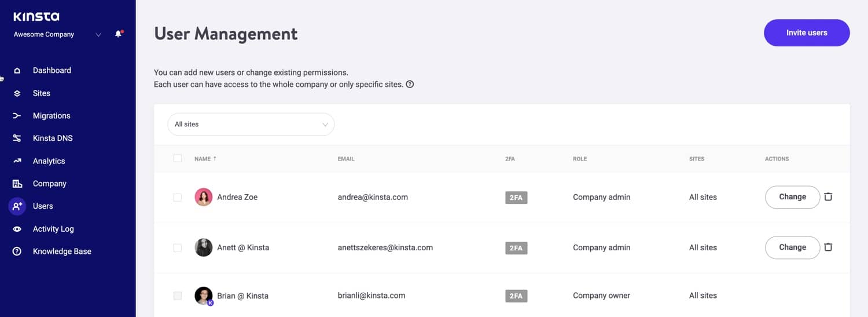Open the Company menu item
868x317 pixels.
(x=49, y=184)
